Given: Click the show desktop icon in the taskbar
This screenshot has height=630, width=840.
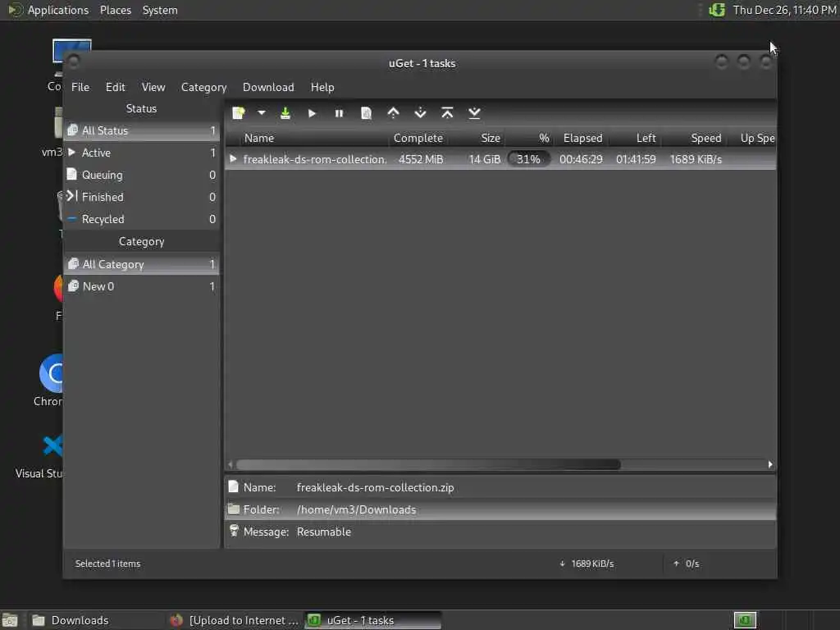Looking at the screenshot, I should click(10, 620).
